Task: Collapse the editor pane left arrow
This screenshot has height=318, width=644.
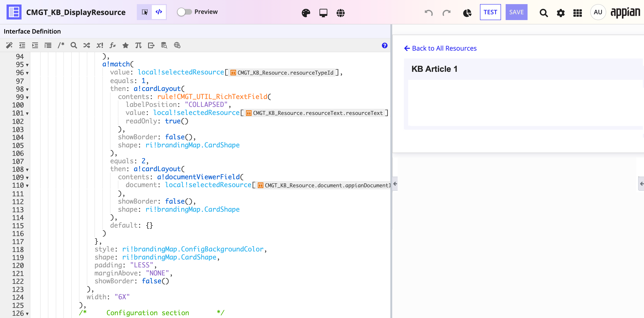Action: [x=395, y=184]
